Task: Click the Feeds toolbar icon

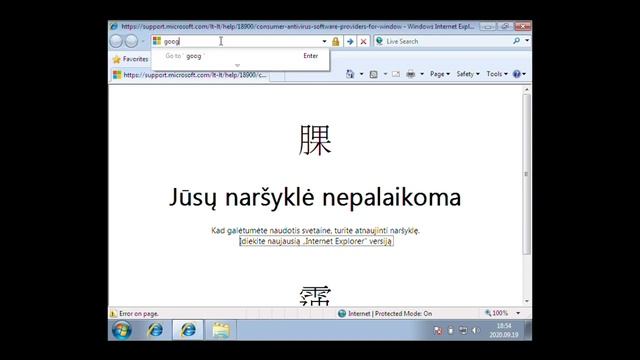Action: coord(373,74)
